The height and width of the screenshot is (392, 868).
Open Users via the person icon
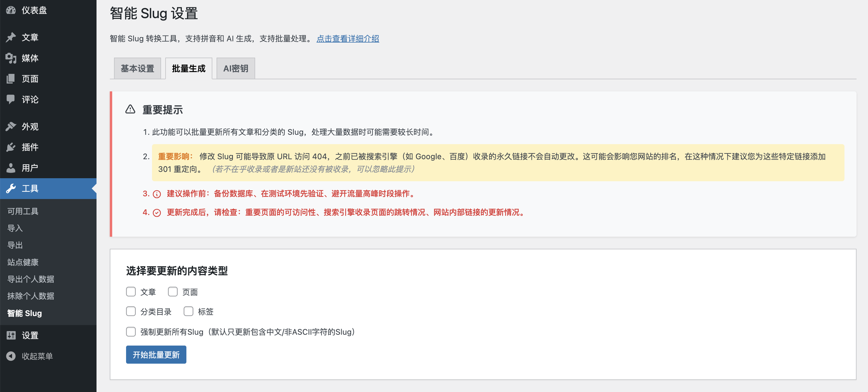[11, 168]
